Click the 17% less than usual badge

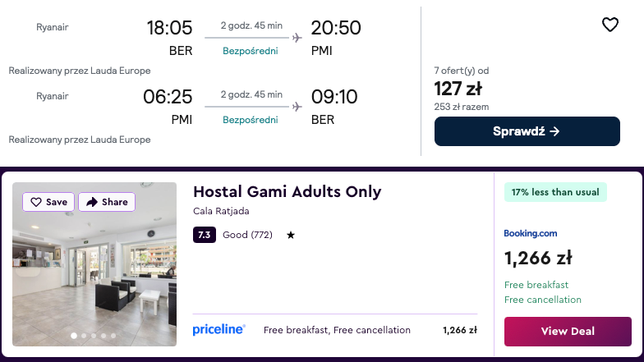(x=554, y=192)
